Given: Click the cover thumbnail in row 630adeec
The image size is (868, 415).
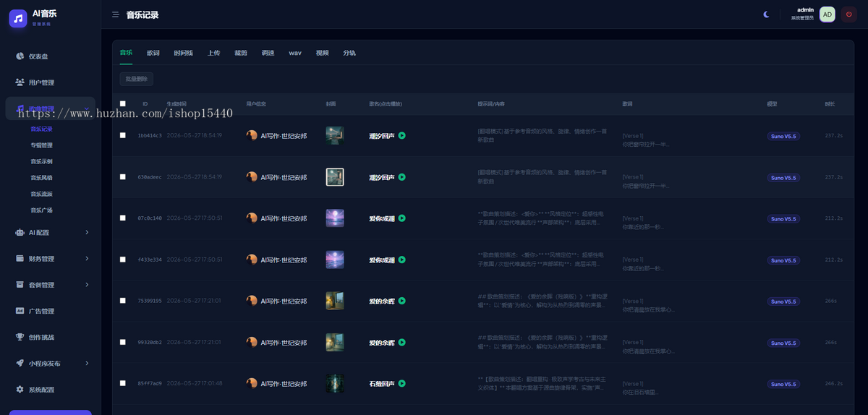Looking at the screenshot, I should click(x=335, y=177).
